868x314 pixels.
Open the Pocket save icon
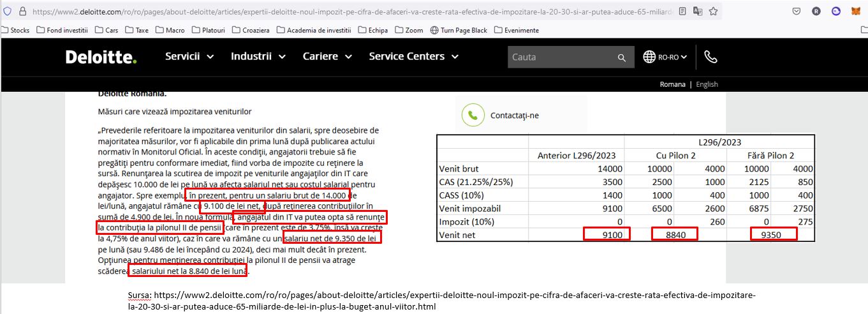pyautogui.click(x=797, y=11)
